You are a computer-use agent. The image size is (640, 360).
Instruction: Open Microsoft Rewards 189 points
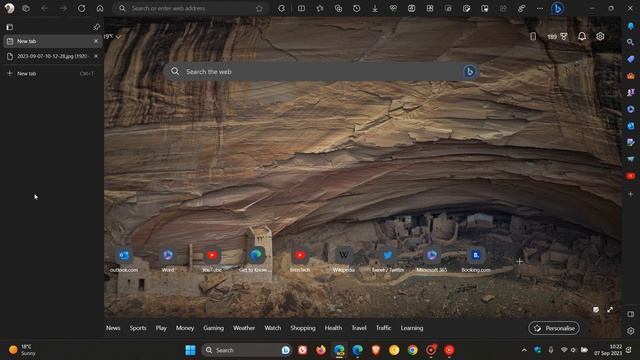click(557, 36)
